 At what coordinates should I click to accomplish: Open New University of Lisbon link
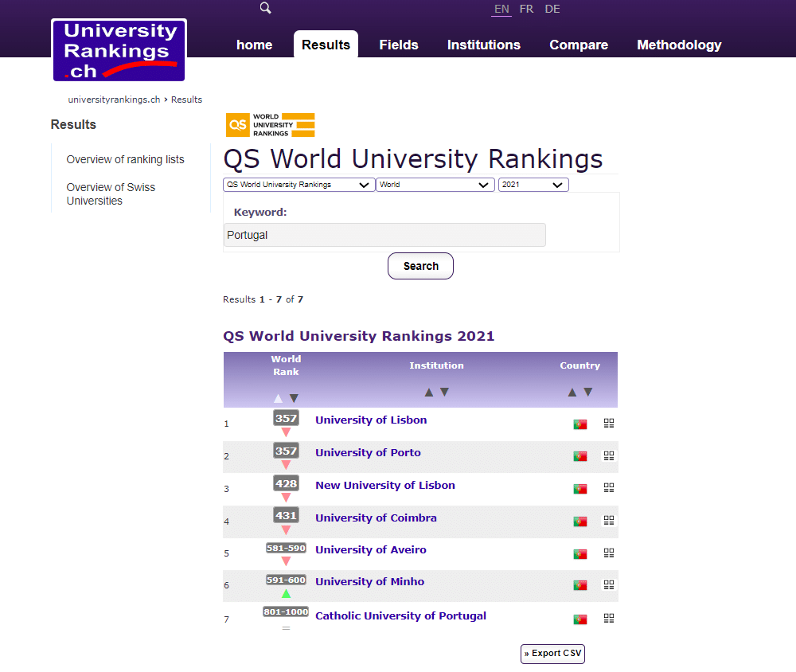point(385,485)
